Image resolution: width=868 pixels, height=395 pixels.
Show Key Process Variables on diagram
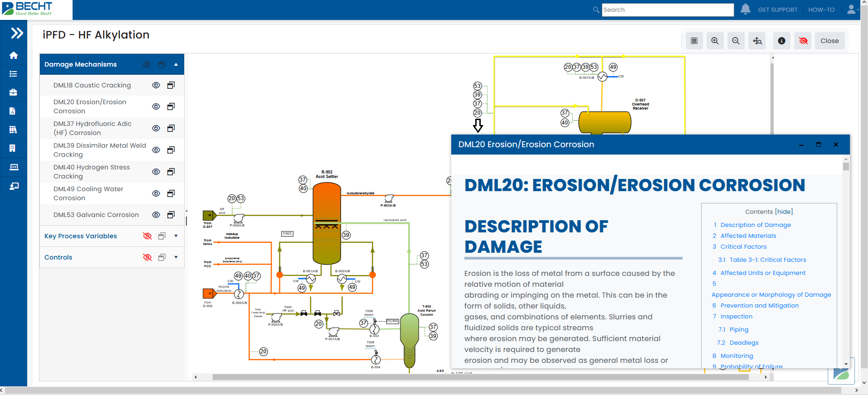coord(147,236)
